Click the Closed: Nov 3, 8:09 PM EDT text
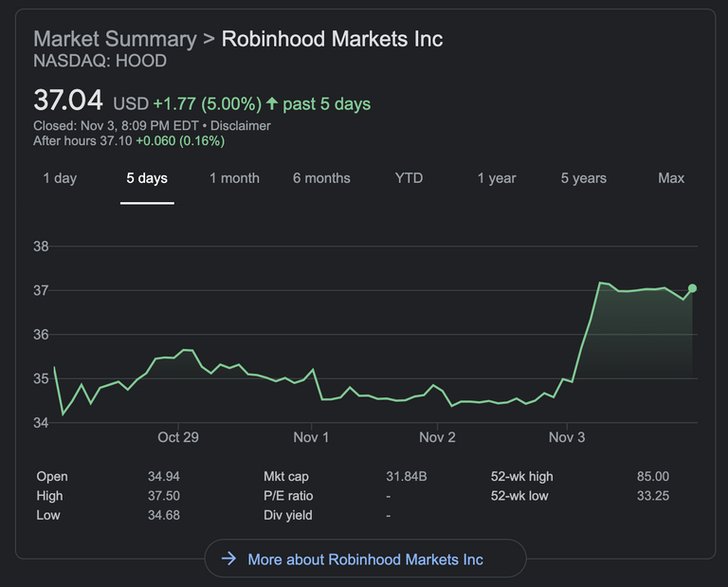This screenshot has width=728, height=587. (x=116, y=126)
